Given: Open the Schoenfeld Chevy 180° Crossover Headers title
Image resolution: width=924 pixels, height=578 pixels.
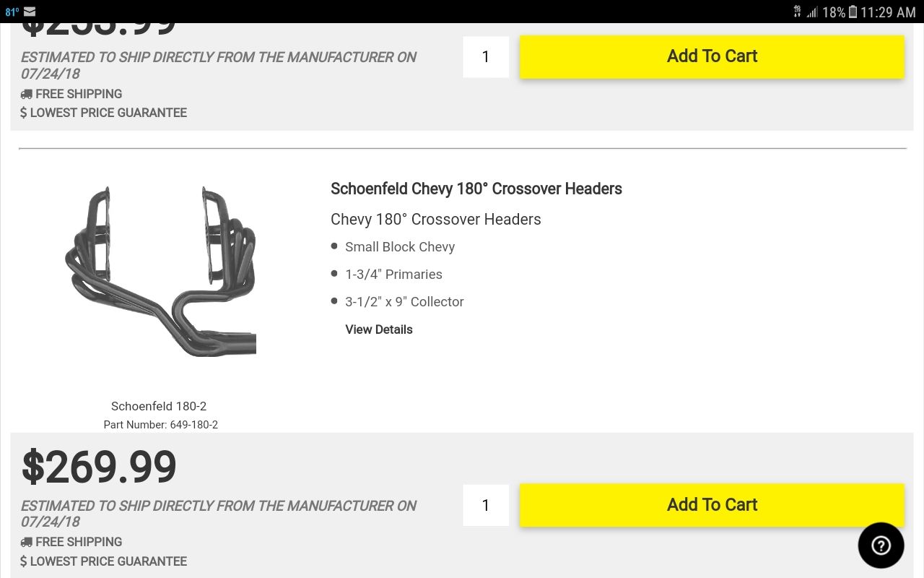Looking at the screenshot, I should pyautogui.click(x=476, y=189).
